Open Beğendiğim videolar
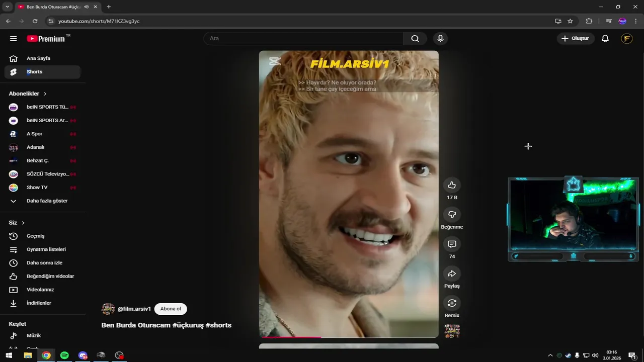 coord(43,277)
